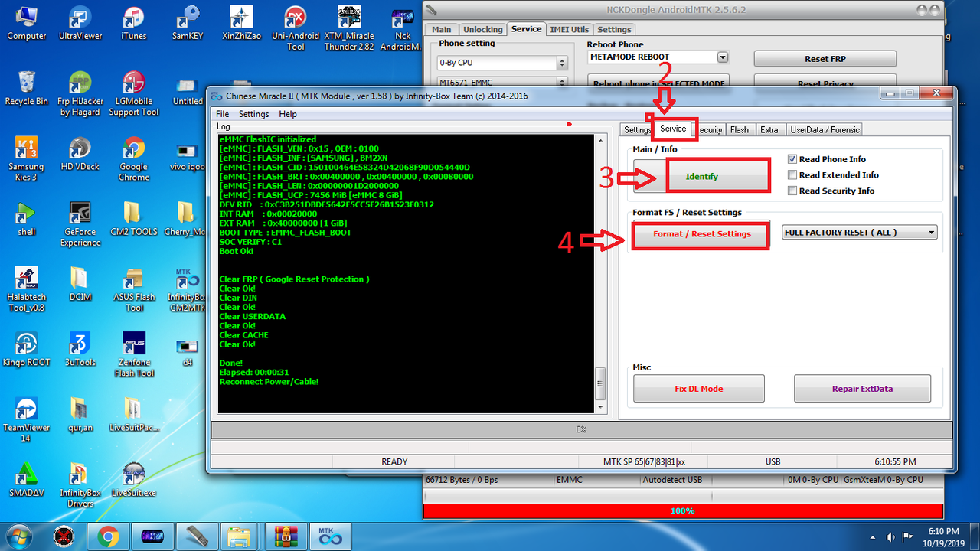Switch to the Extra tab
This screenshot has height=551, width=980.
tap(769, 130)
